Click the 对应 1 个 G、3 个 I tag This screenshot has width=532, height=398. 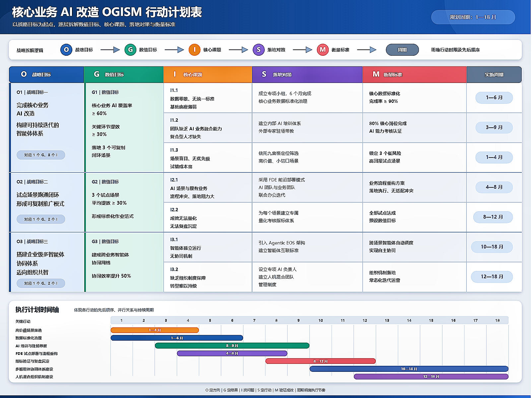pos(41,155)
